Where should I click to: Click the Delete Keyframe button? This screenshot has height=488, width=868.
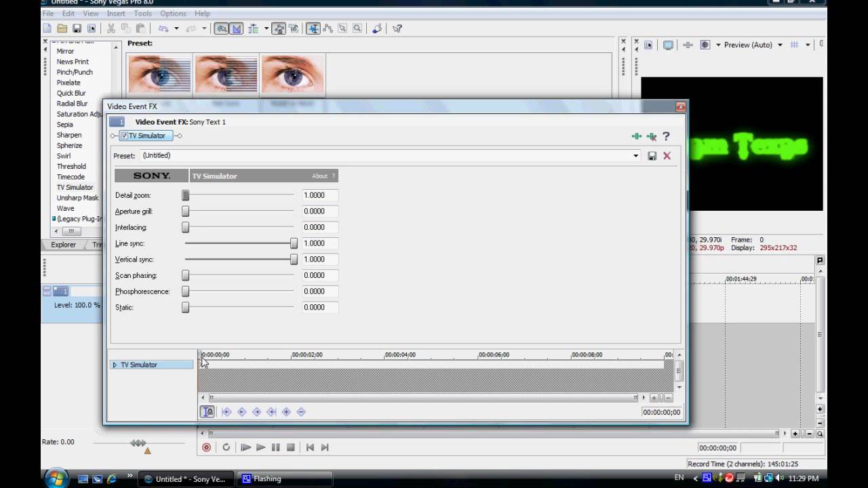click(x=301, y=411)
